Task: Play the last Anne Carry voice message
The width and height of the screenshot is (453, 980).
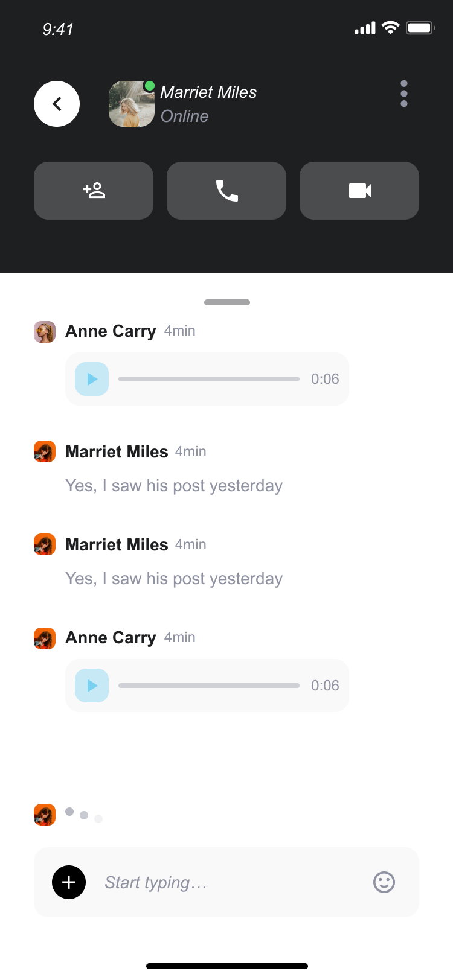Action: 92,686
